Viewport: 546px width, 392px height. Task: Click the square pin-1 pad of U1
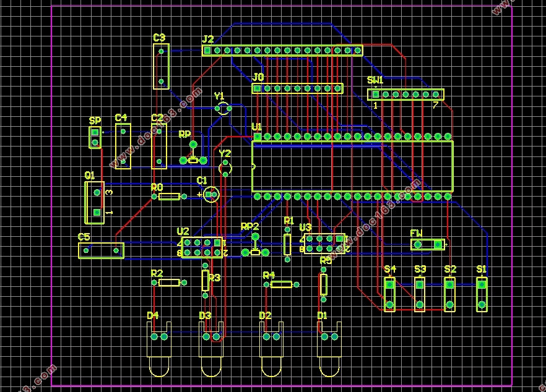258,137
